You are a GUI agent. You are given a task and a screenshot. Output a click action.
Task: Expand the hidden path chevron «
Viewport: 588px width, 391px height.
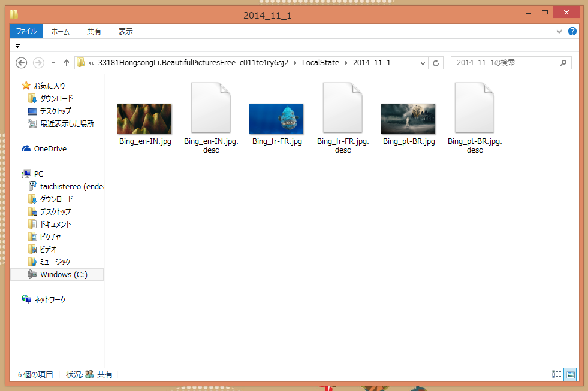point(91,63)
